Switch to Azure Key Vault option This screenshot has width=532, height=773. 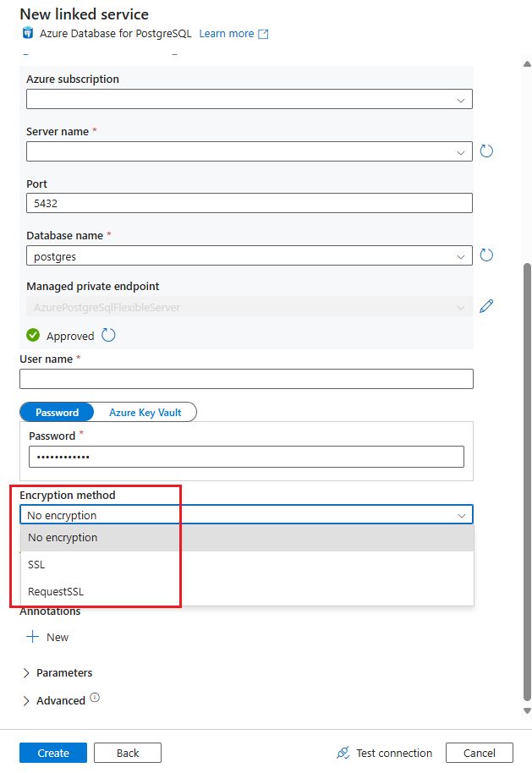(145, 412)
